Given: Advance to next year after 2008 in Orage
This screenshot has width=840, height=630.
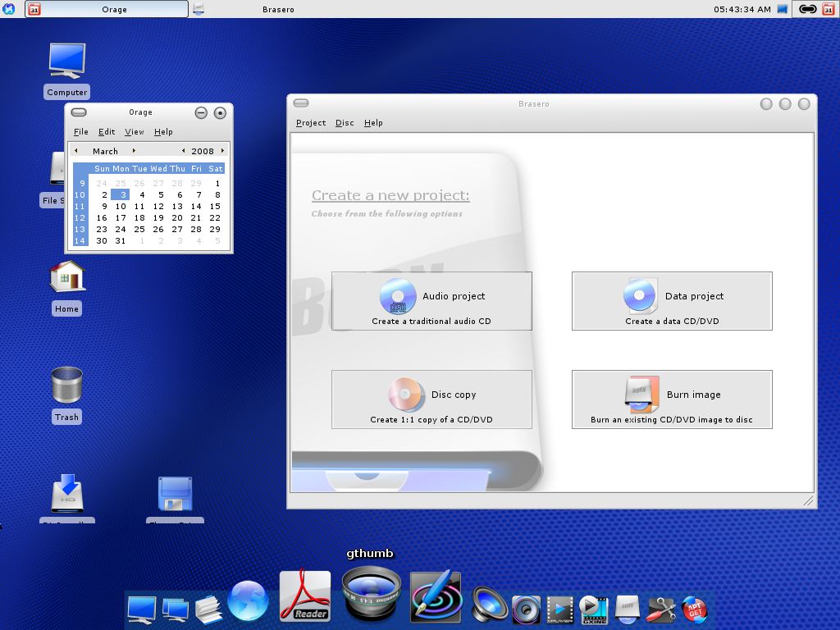Looking at the screenshot, I should pos(222,151).
